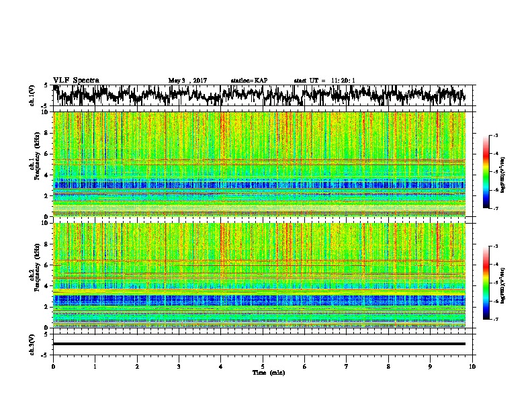The height and width of the screenshot is (411, 532).
Task: Click time axis tick label "8"
Action: [388, 367]
